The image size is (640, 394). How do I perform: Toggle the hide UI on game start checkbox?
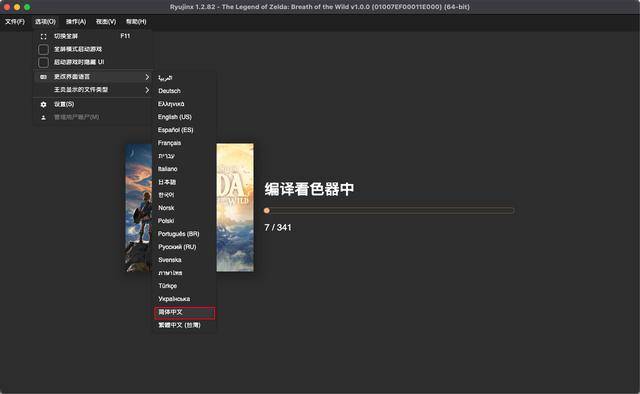click(x=43, y=62)
